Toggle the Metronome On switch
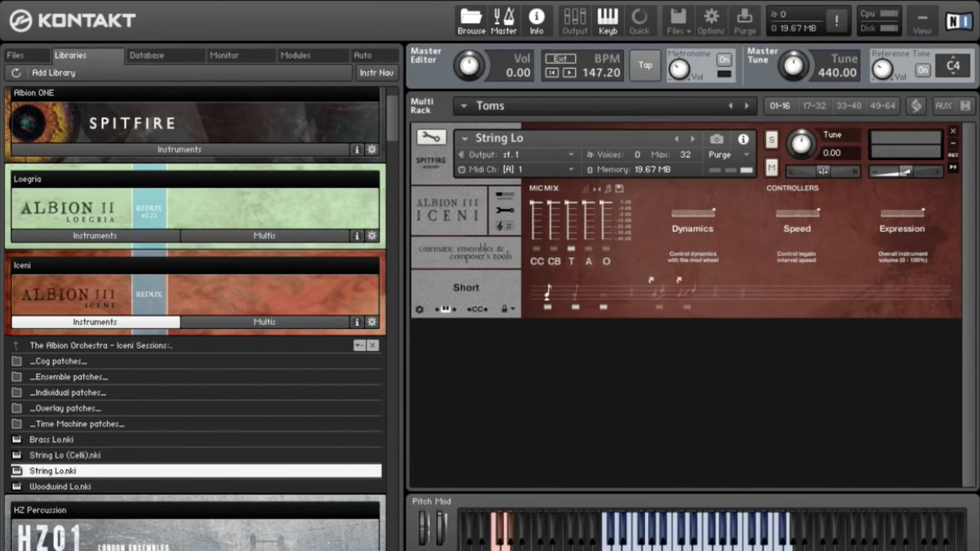Screen dimensions: 980x551 [x=724, y=60]
